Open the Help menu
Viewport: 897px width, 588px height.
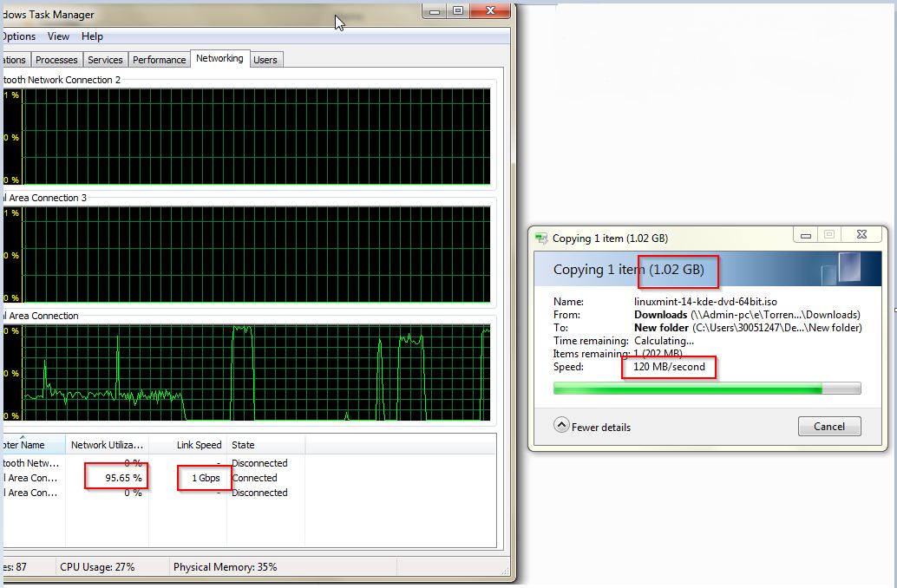coord(92,36)
